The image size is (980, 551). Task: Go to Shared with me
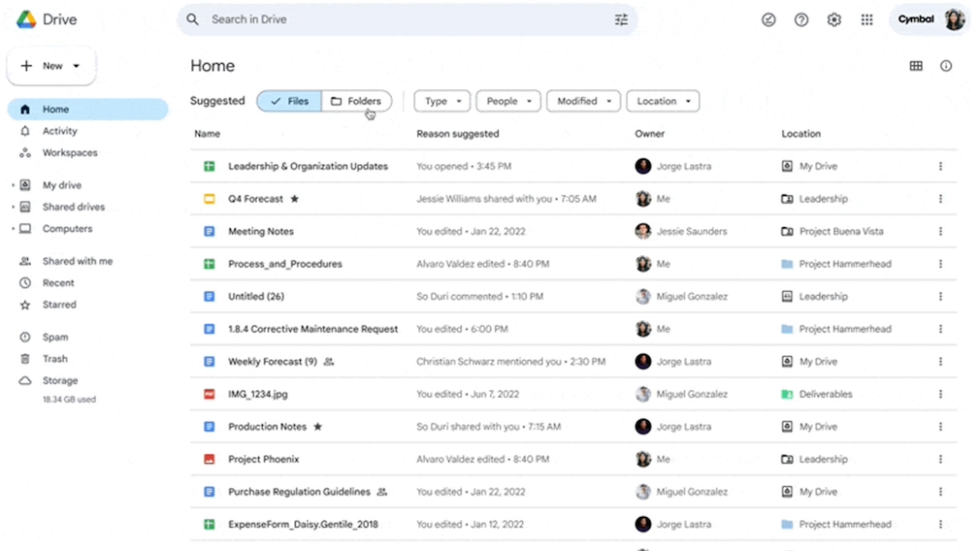pos(77,261)
